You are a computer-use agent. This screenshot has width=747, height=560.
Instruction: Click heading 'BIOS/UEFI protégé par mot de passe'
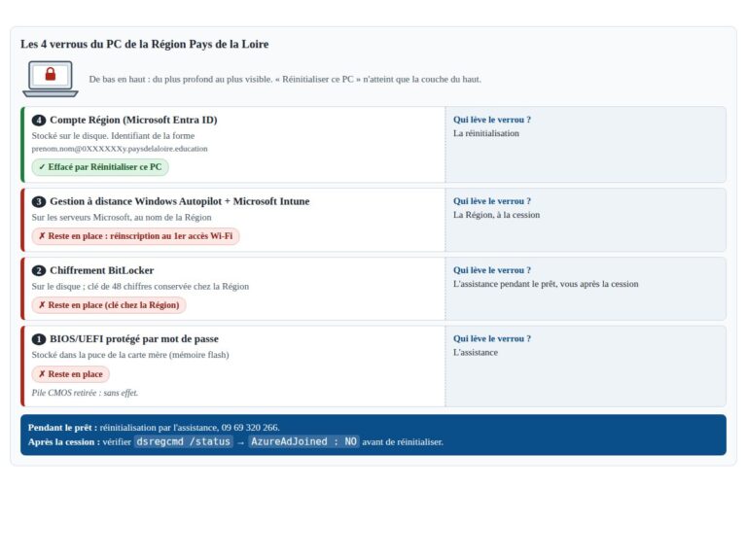click(134, 339)
